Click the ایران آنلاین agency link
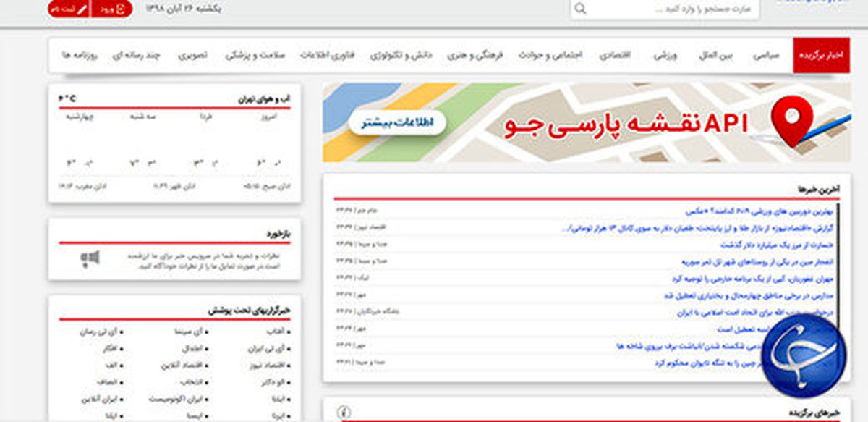This screenshot has width=868, height=422. click(101, 398)
